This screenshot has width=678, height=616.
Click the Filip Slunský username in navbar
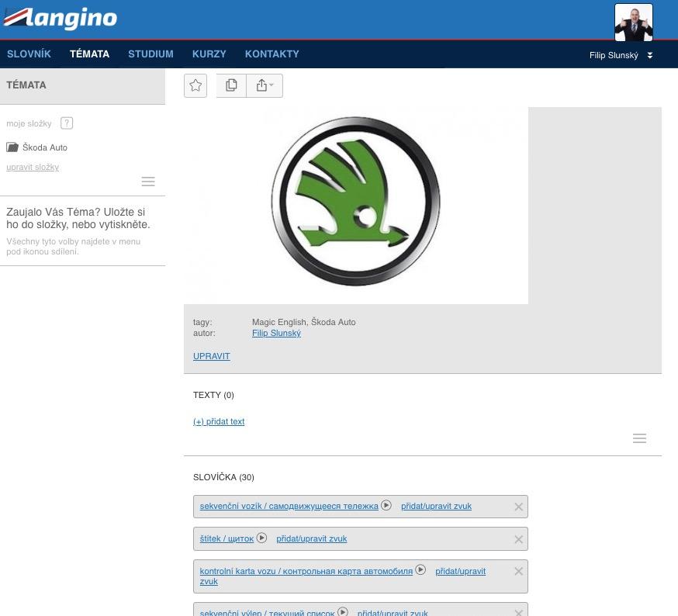(x=614, y=55)
